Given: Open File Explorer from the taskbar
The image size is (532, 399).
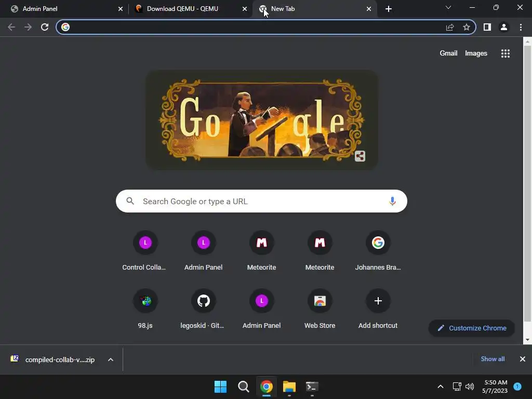Looking at the screenshot, I should point(289,387).
